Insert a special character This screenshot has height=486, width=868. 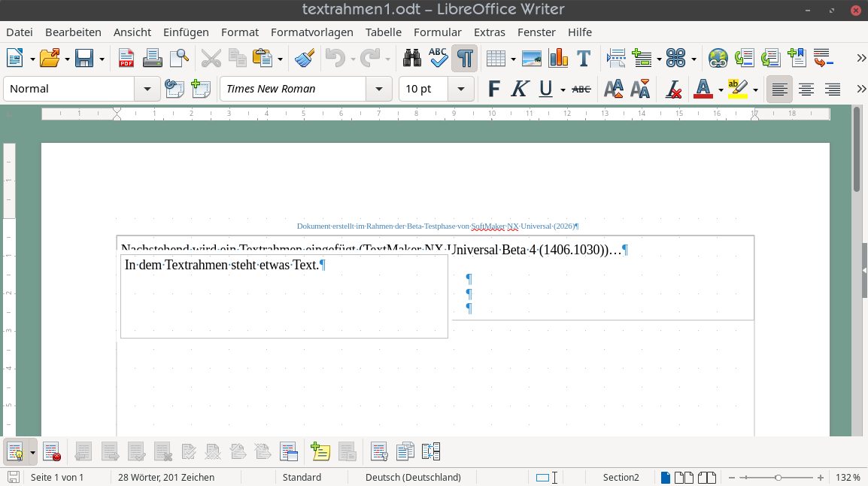click(x=676, y=58)
